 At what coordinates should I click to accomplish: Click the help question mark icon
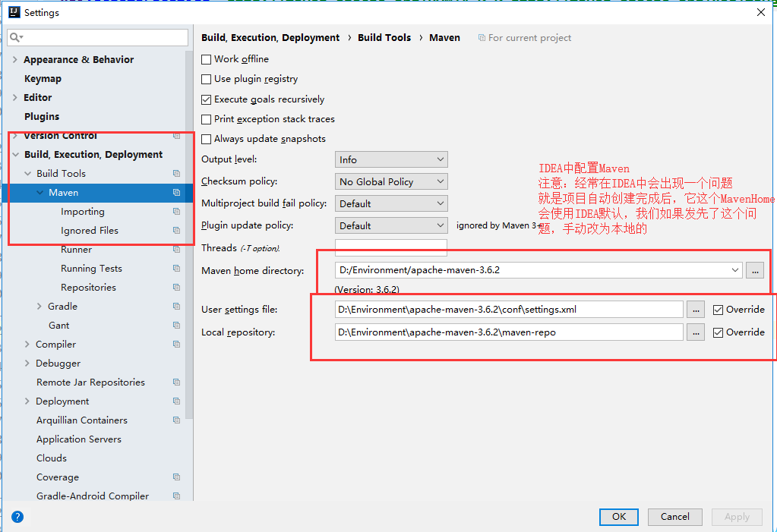click(17, 517)
